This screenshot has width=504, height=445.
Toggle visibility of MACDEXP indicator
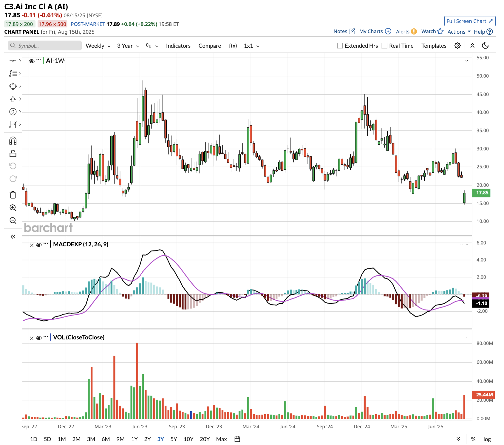click(38, 245)
